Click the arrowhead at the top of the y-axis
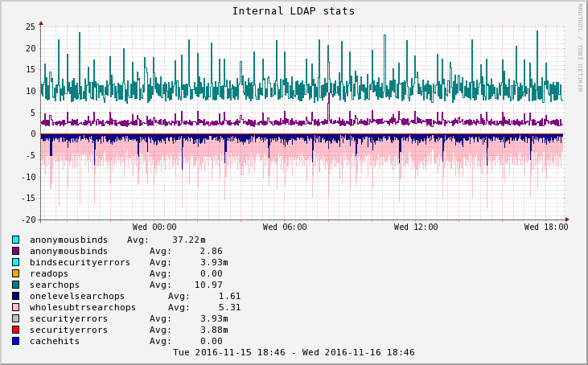The width and height of the screenshot is (588, 365). click(41, 23)
